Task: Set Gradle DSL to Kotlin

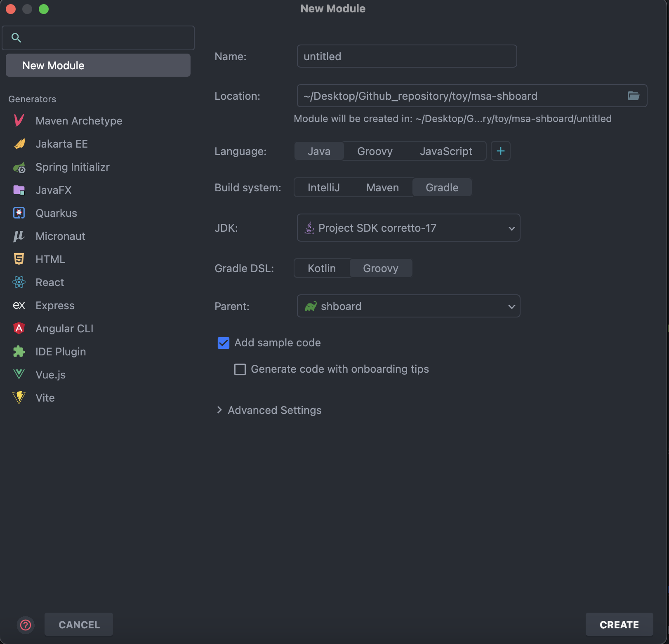Action: click(322, 268)
